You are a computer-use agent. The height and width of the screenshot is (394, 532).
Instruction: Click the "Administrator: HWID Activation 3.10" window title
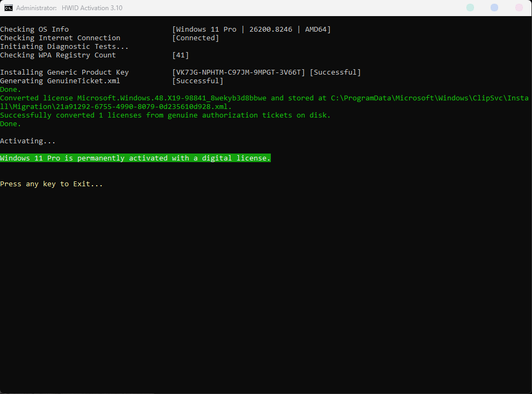(69, 8)
